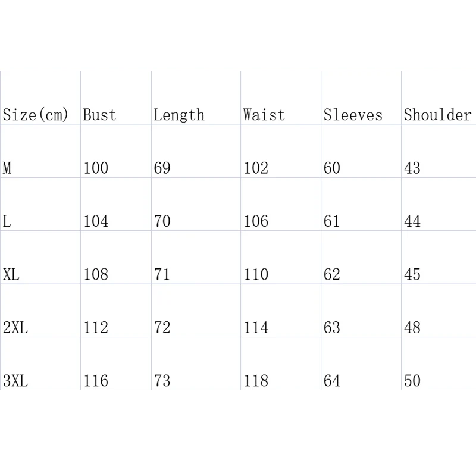Click the waist value 110 cell
The height and width of the screenshot is (476, 476).
point(281,258)
